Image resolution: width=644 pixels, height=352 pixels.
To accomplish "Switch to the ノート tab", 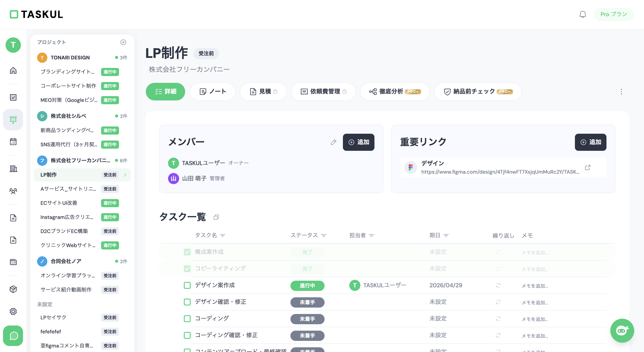I will pyautogui.click(x=213, y=92).
